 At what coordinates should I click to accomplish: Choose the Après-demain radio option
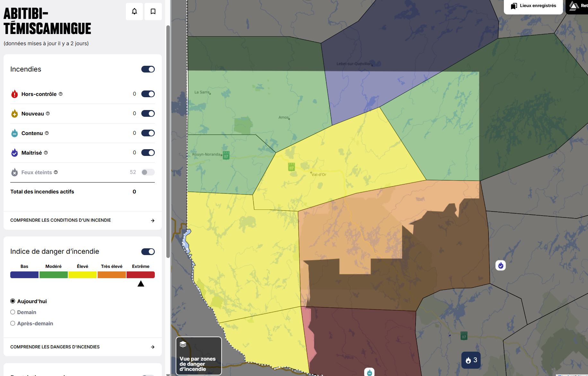pos(13,323)
